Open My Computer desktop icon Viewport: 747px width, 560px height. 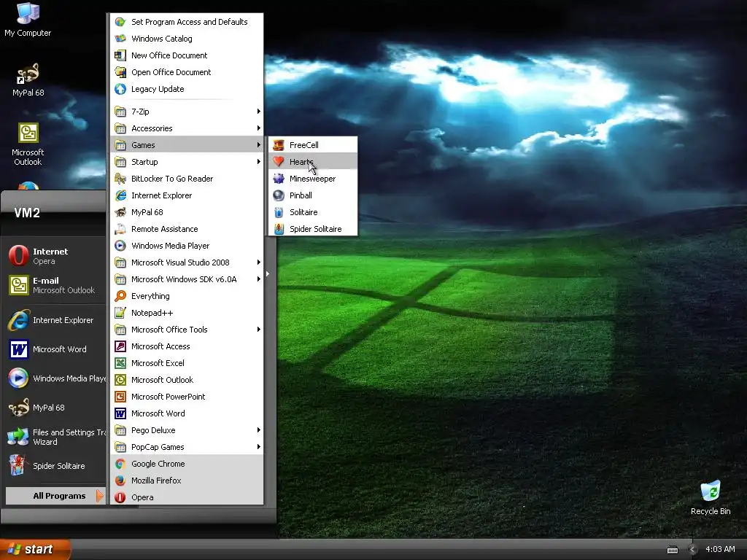coord(28,20)
